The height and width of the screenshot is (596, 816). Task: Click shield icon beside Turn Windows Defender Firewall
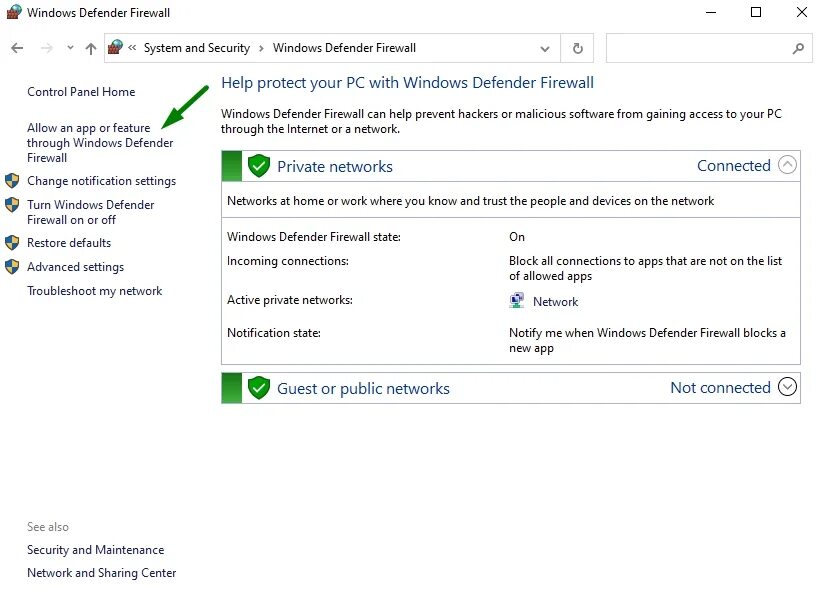point(12,205)
